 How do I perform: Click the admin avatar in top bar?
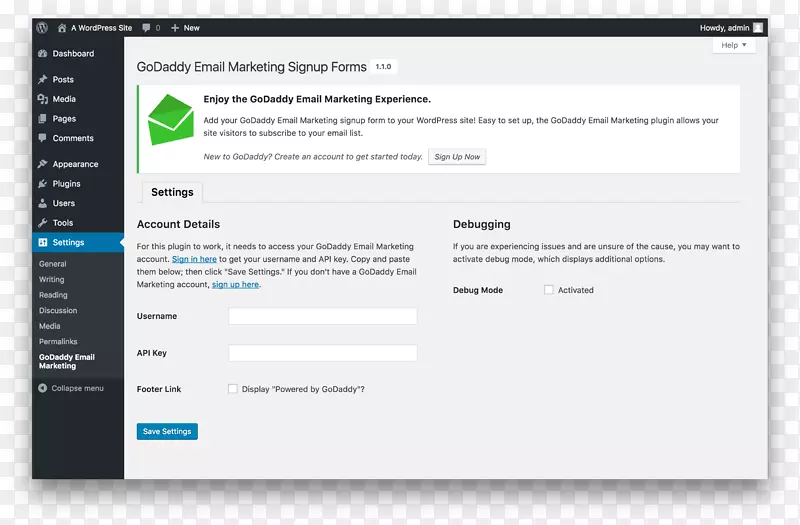[x=758, y=28]
